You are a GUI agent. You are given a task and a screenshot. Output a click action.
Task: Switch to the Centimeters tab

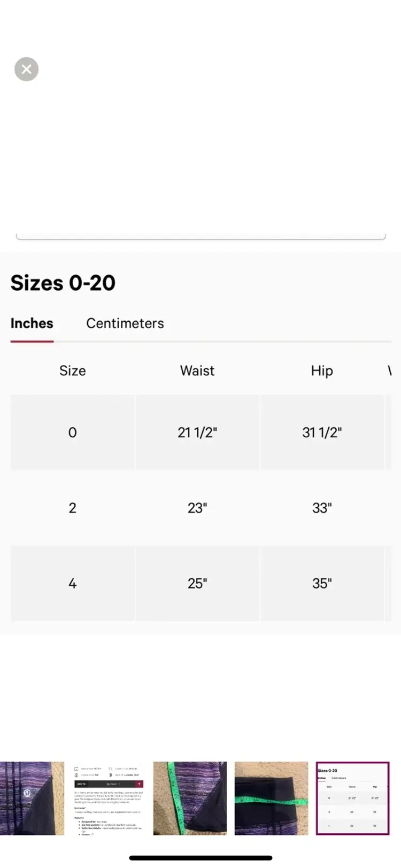(125, 323)
